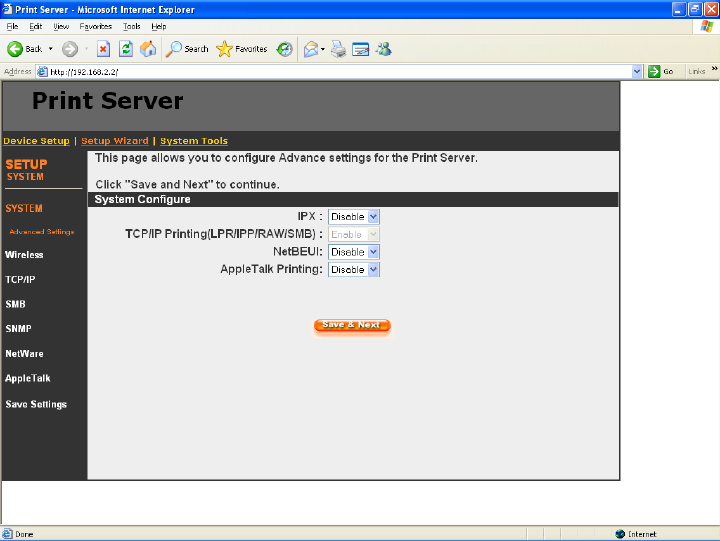The height and width of the screenshot is (541, 720).
Task: Expand the Links toolbar chevron
Action: [714, 68]
